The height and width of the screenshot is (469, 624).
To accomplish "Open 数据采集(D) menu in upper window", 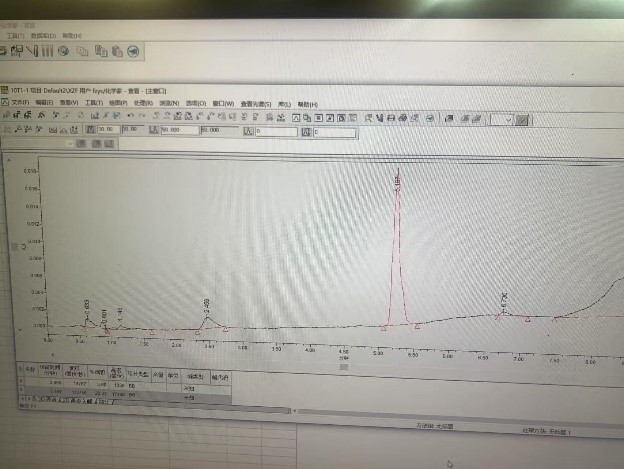I will 42,35.
